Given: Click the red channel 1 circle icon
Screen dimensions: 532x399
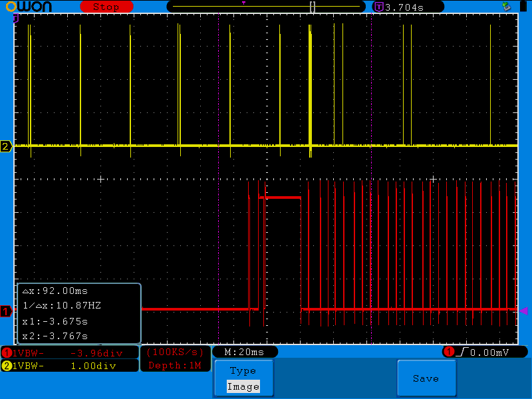Looking at the screenshot, I should click(7, 353).
